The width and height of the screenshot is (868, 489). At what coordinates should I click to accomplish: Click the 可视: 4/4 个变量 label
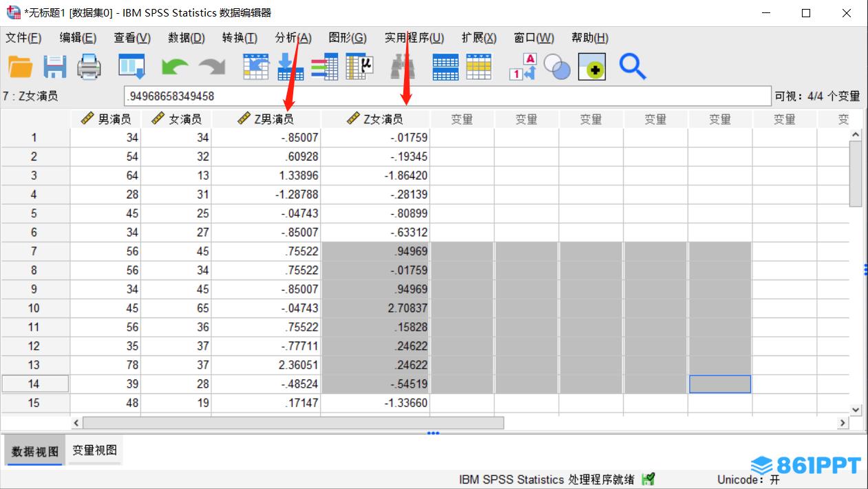(818, 96)
